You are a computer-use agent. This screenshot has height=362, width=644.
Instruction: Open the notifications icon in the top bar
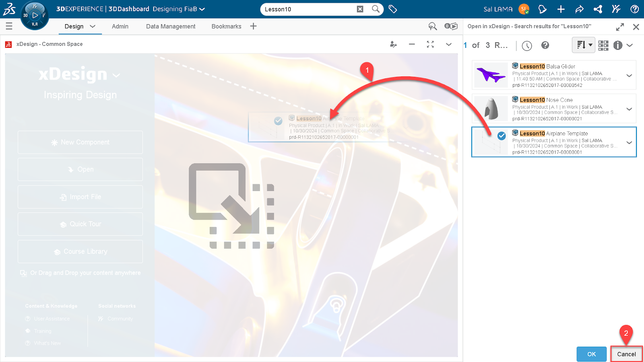click(542, 9)
